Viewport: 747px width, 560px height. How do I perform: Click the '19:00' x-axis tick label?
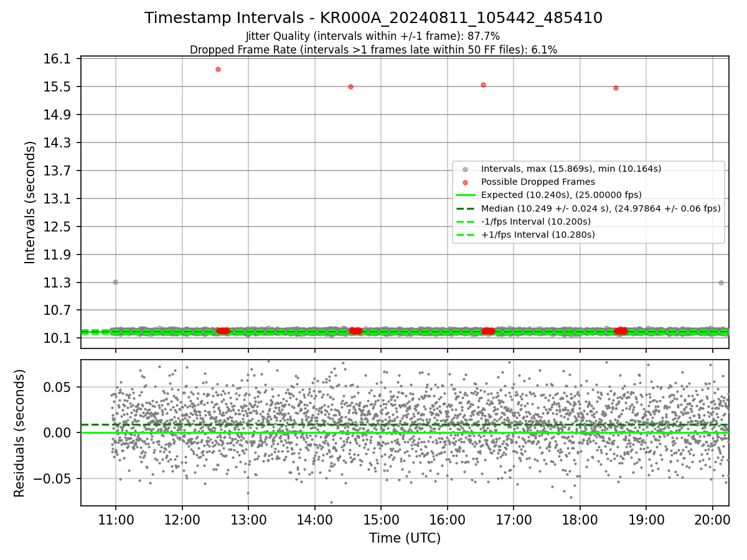pyautogui.click(x=646, y=520)
